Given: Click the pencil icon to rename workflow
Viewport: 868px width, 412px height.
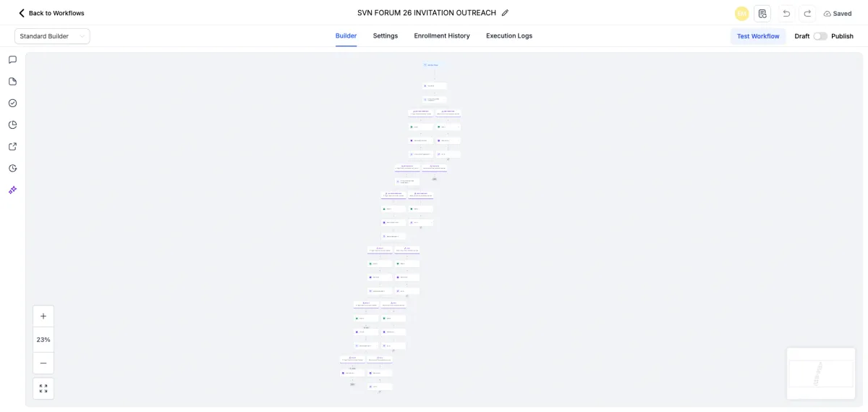Looking at the screenshot, I should tap(505, 13).
